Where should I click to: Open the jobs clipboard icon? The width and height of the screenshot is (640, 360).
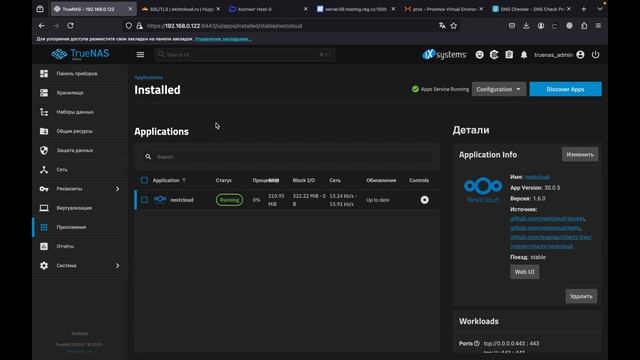coord(509,55)
